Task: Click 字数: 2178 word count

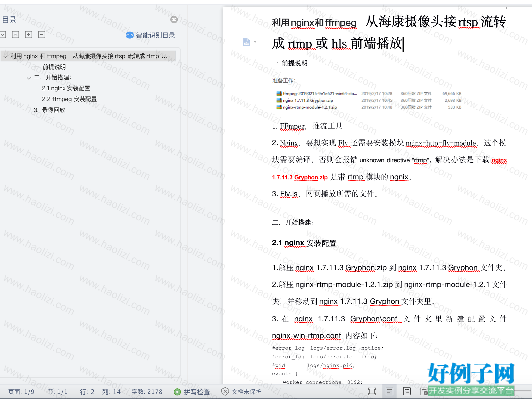Action: coord(147,392)
